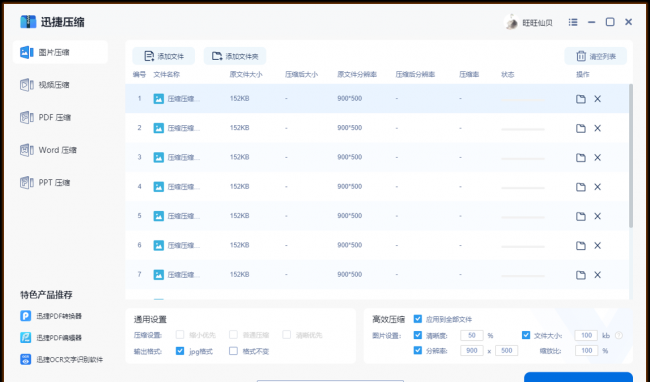650x382 pixels.
Task: Click the 迅捷压缩 app logo
Action: [x=28, y=22]
